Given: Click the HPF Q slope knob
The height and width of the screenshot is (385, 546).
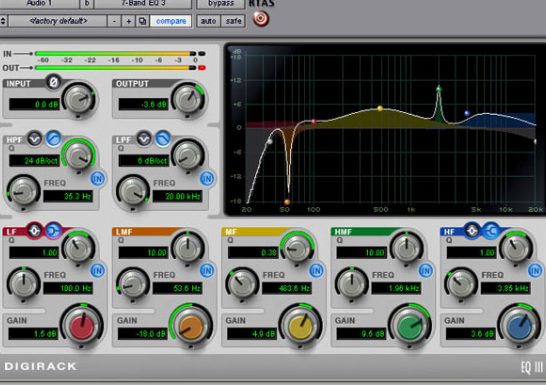Looking at the screenshot, I should (x=79, y=156).
